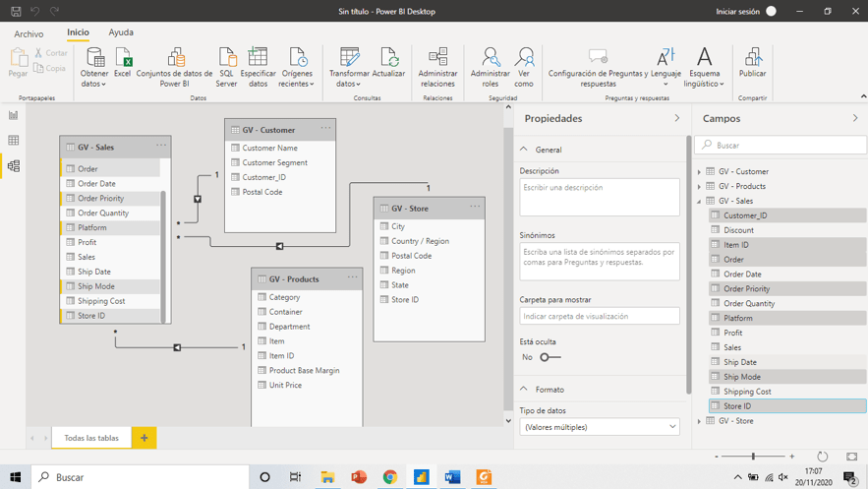Open the Archivo menu
This screenshot has height=489, width=868.
click(29, 33)
